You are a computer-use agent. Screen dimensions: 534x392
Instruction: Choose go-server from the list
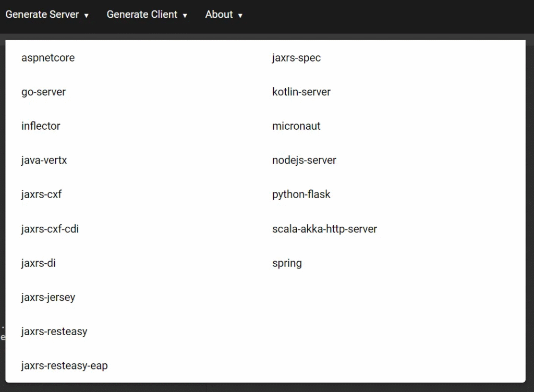click(44, 92)
